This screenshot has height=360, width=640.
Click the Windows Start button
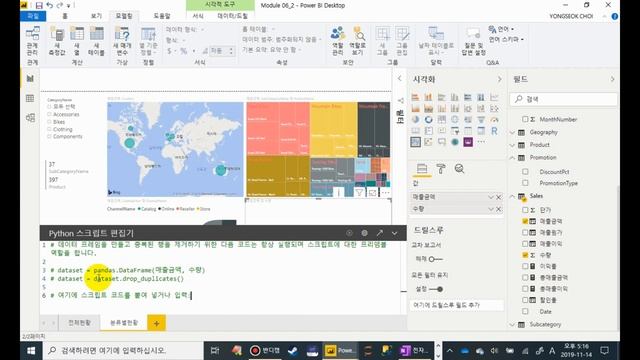pyautogui.click(x=31, y=351)
